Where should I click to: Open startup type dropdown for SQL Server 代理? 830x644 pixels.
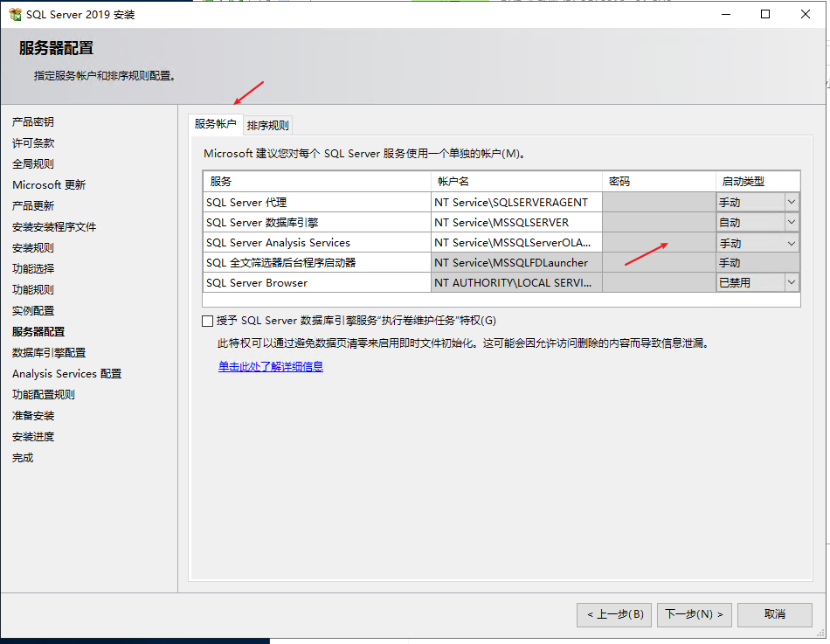coord(792,202)
